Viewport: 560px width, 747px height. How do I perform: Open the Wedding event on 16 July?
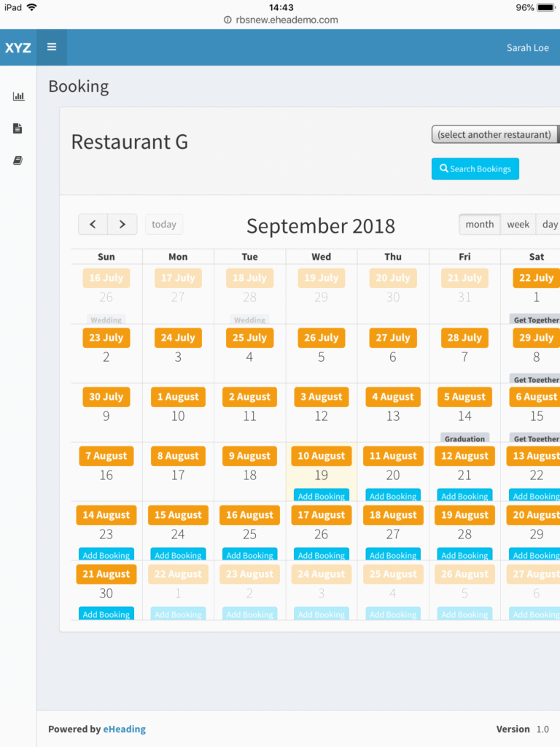pyautogui.click(x=106, y=320)
